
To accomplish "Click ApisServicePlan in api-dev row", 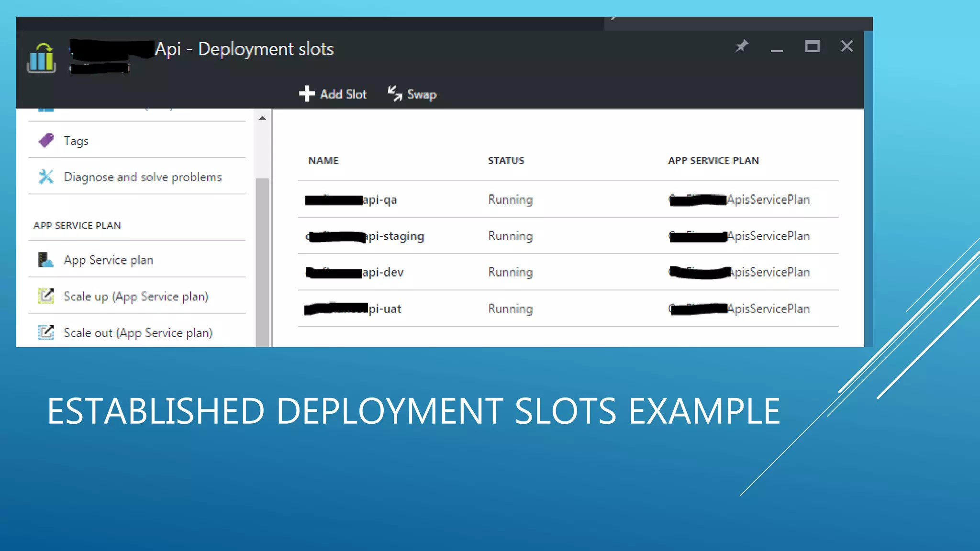I will point(770,272).
